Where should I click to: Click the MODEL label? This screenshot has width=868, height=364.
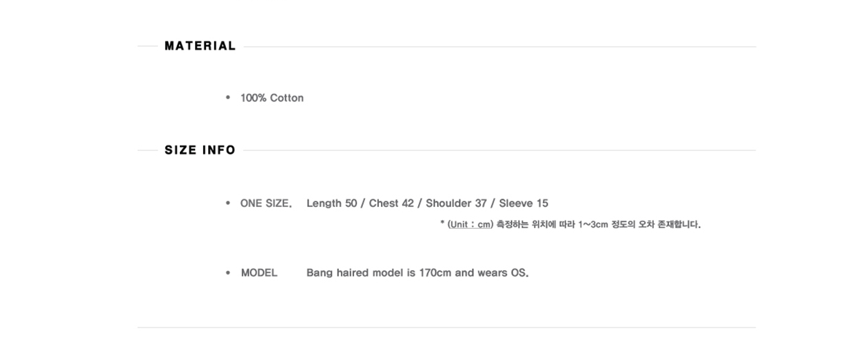click(259, 273)
